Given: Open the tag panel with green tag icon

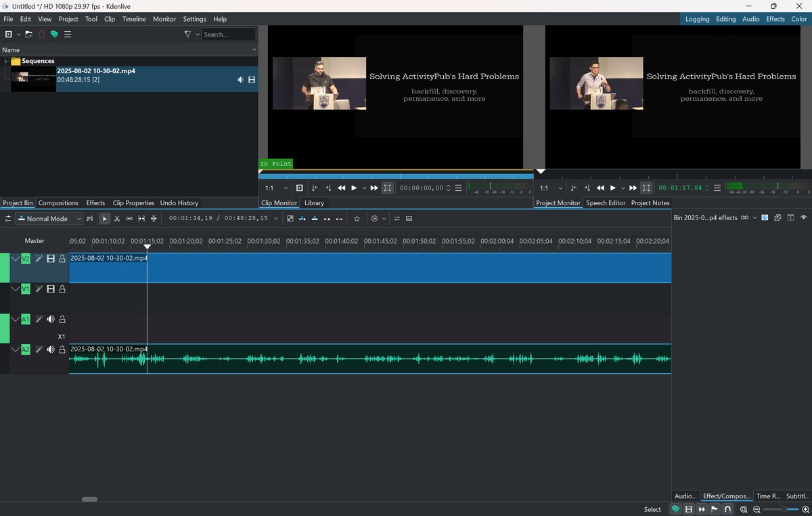Looking at the screenshot, I should 55,35.
